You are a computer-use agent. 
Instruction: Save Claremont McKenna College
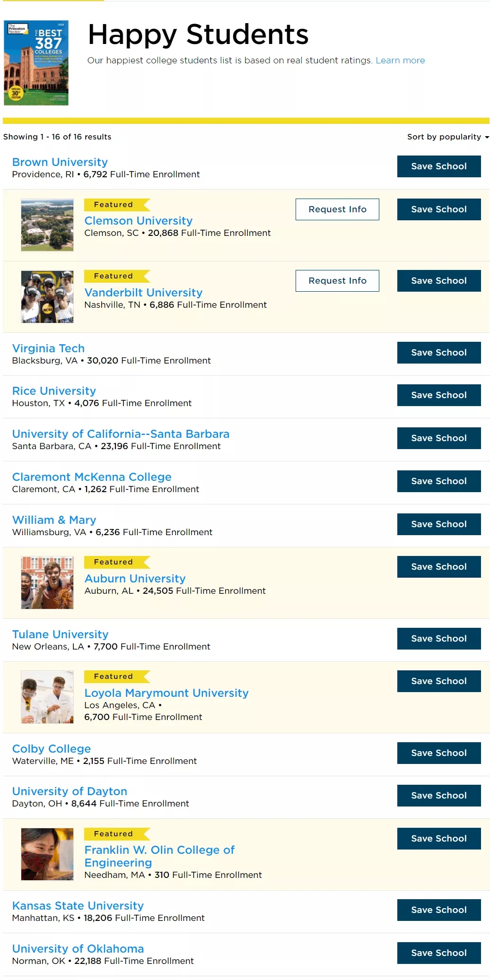(x=438, y=481)
